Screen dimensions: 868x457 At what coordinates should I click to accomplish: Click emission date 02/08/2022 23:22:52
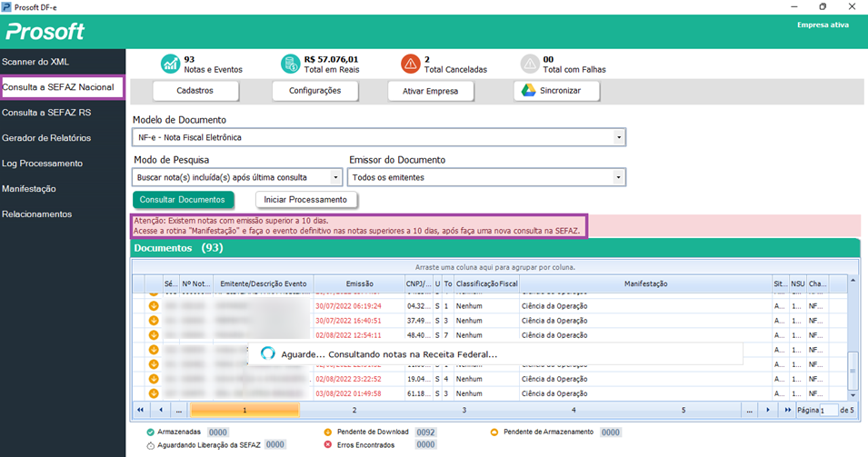[x=348, y=379]
